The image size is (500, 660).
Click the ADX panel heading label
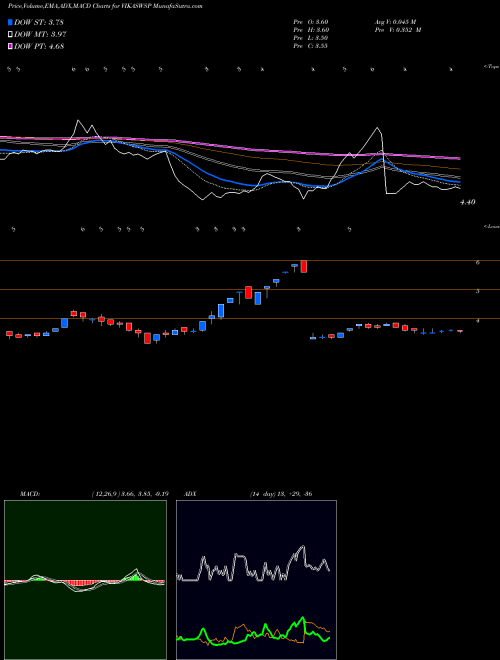tap(190, 494)
